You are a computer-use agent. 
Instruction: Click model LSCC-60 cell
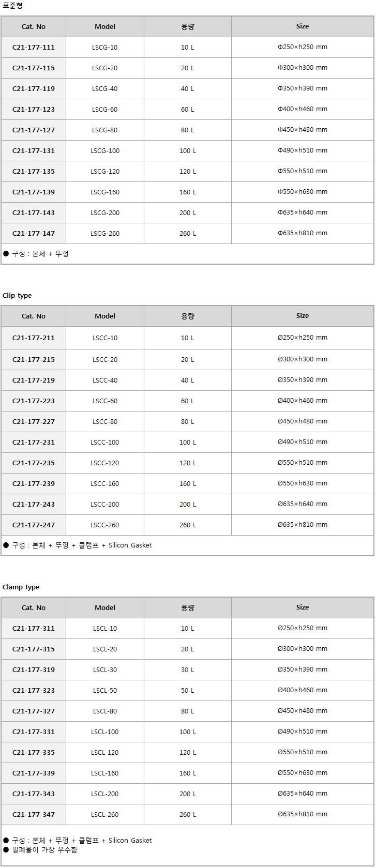105,401
